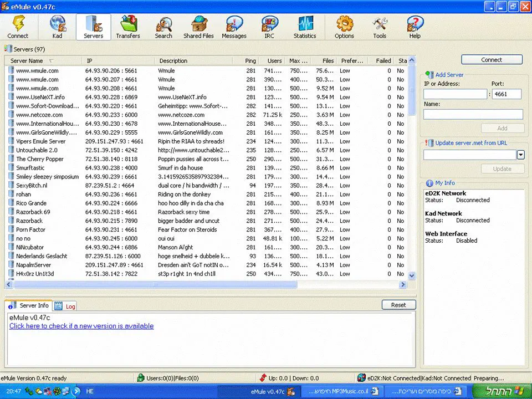This screenshot has height=399, width=532.
Task: Click the check for new version link
Action: click(81, 326)
